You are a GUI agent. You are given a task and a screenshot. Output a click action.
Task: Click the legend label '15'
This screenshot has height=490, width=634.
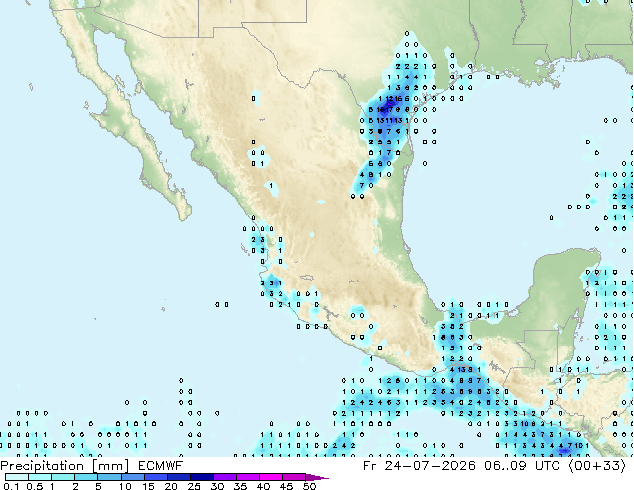click(x=148, y=486)
